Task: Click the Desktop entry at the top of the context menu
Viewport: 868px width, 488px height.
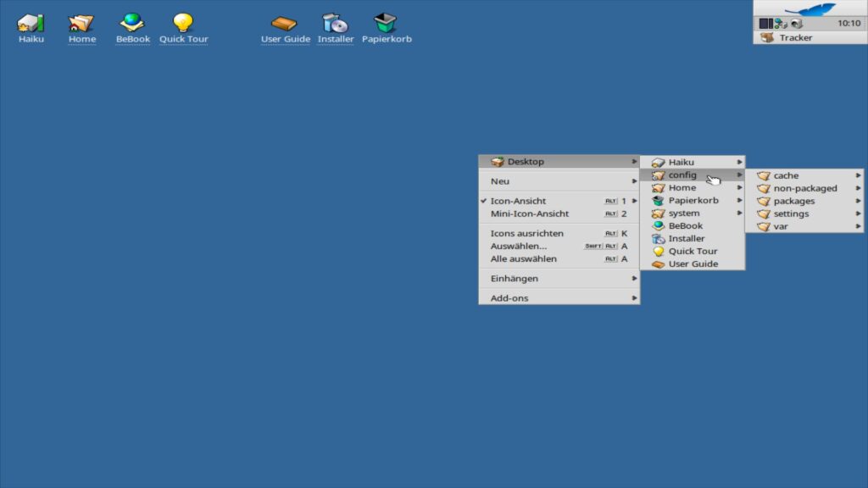Action: click(559, 162)
